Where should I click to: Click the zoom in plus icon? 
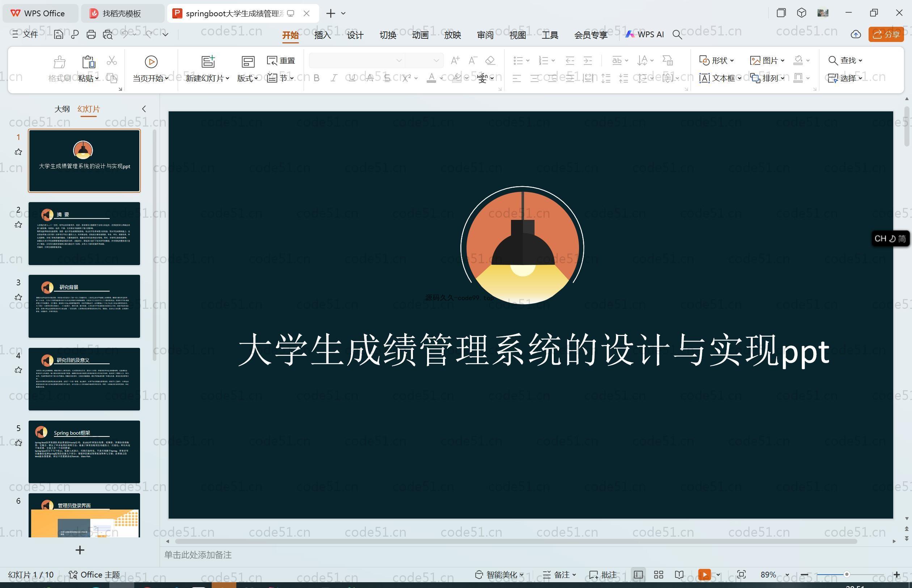tap(897, 575)
